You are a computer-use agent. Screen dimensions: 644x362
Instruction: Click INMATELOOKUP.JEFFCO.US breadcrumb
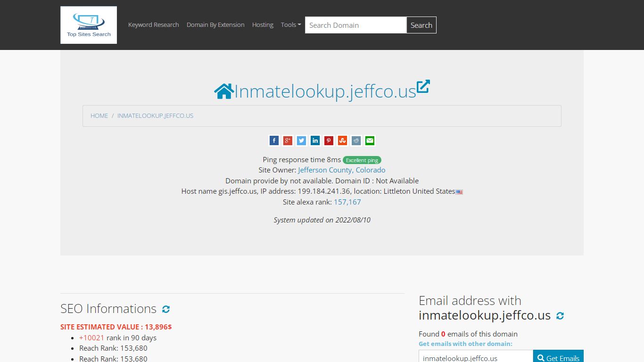tap(155, 115)
